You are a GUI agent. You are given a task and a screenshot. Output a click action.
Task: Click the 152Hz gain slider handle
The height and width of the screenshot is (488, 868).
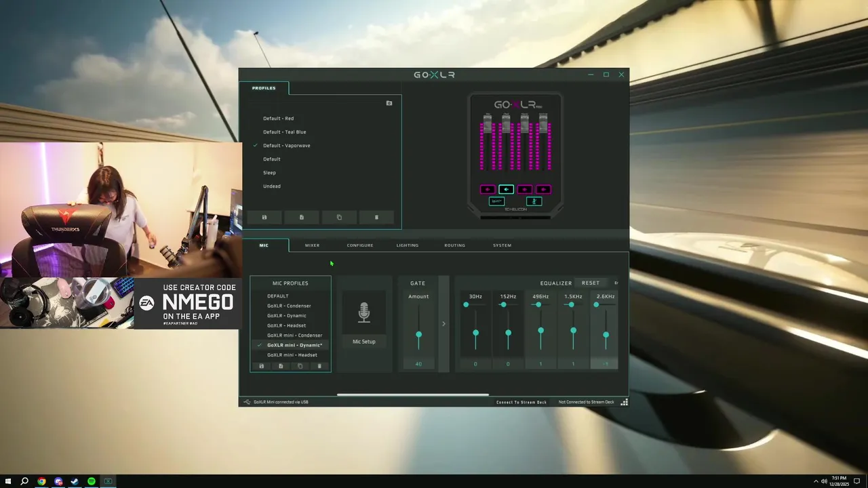pyautogui.click(x=508, y=333)
